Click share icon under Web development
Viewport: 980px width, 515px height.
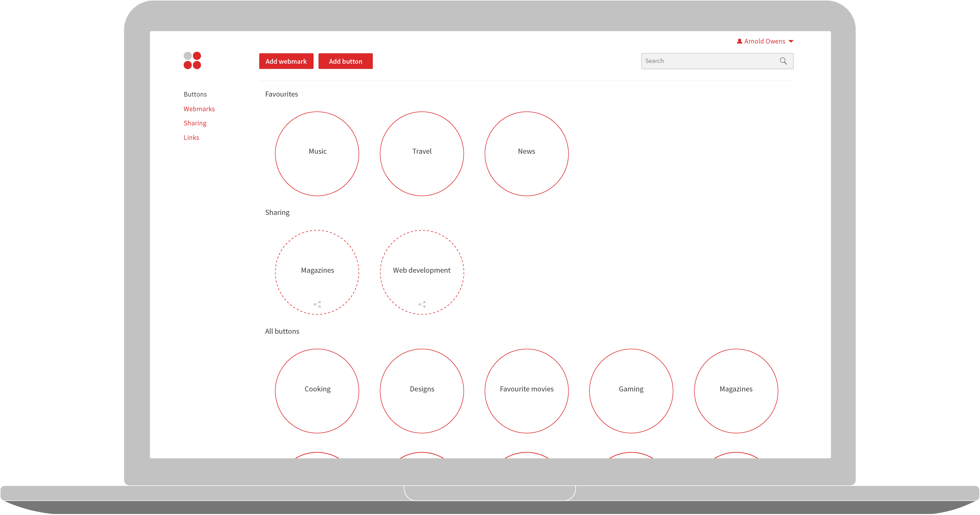pos(422,304)
